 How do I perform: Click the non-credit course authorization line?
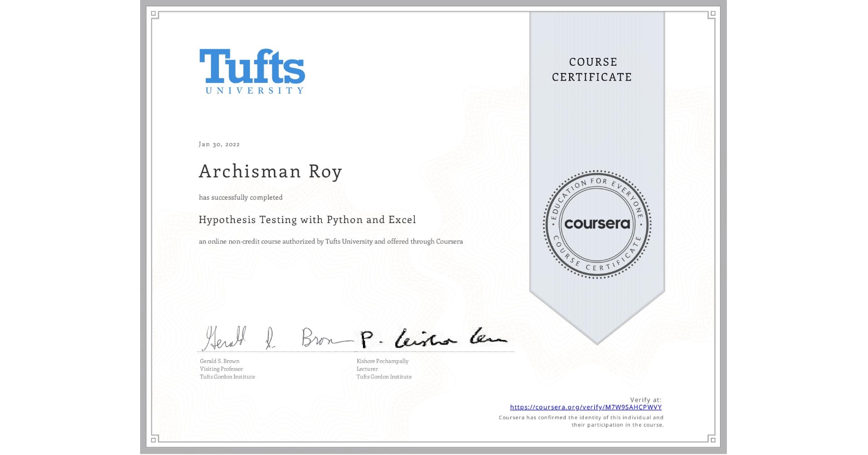[330, 241]
